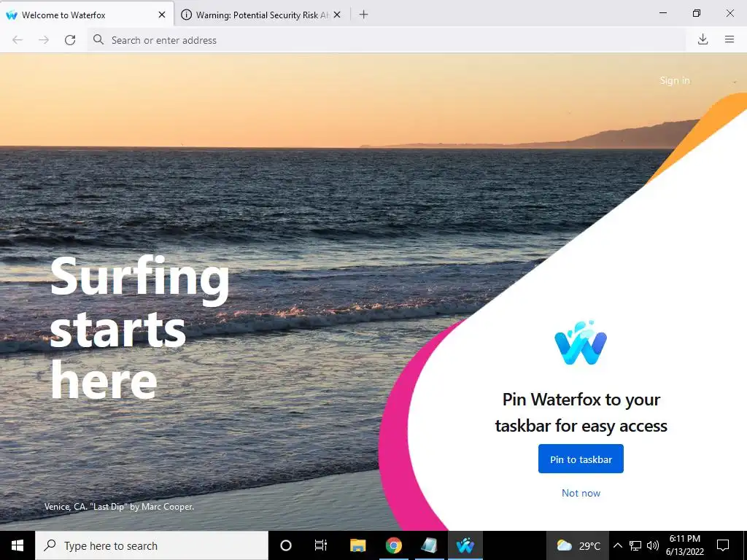The image size is (747, 560).
Task: Read the Venice, CA photo credit text
Action: tap(119, 507)
